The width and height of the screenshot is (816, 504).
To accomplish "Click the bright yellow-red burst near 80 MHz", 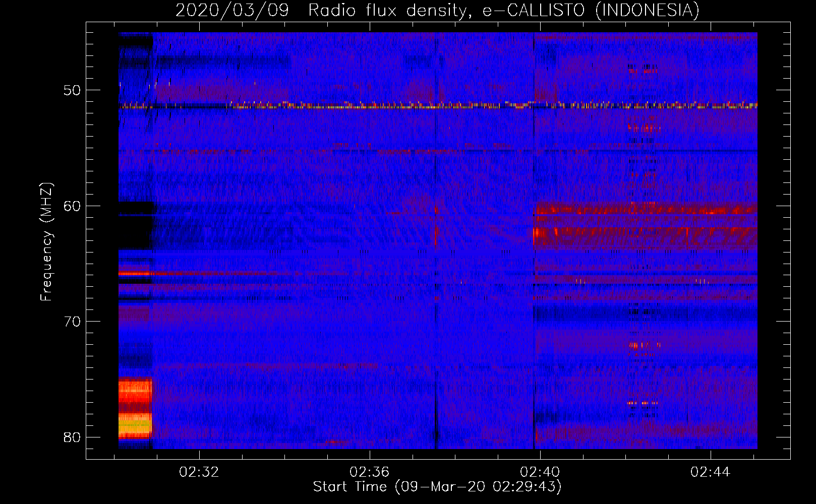I will coord(135,425).
